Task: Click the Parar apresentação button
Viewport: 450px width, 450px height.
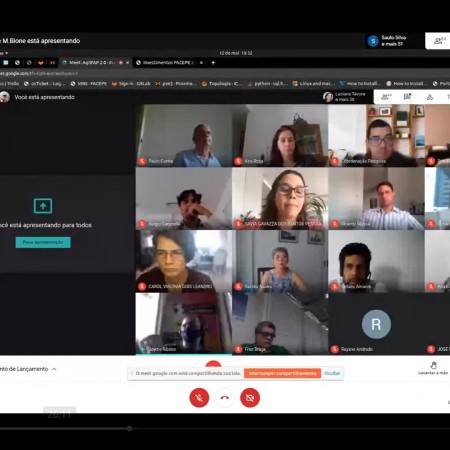Action: point(43,242)
